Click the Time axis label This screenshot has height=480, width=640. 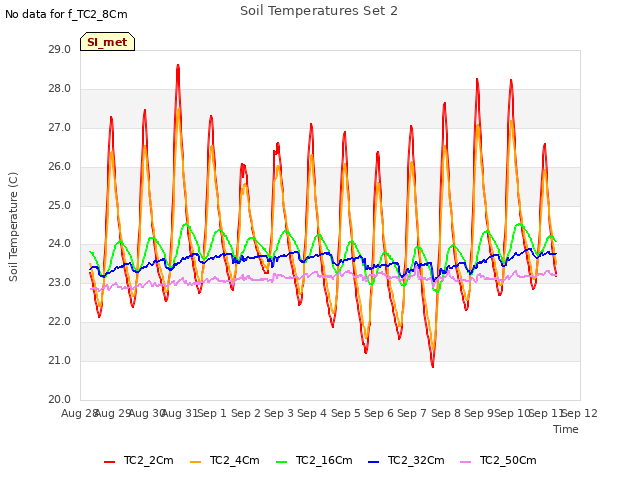pos(566,429)
